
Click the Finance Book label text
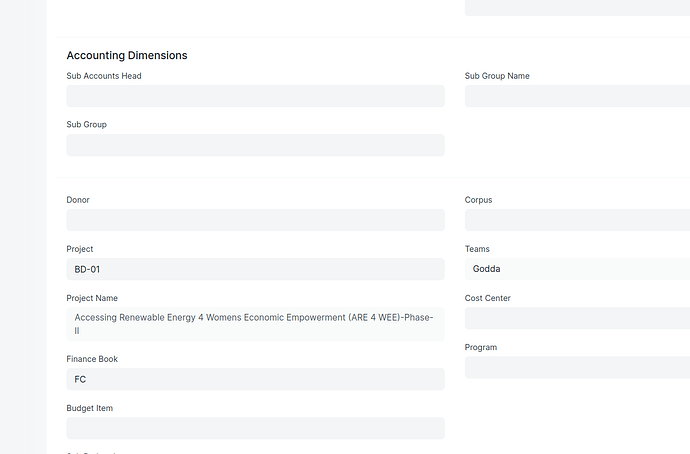pyautogui.click(x=92, y=359)
